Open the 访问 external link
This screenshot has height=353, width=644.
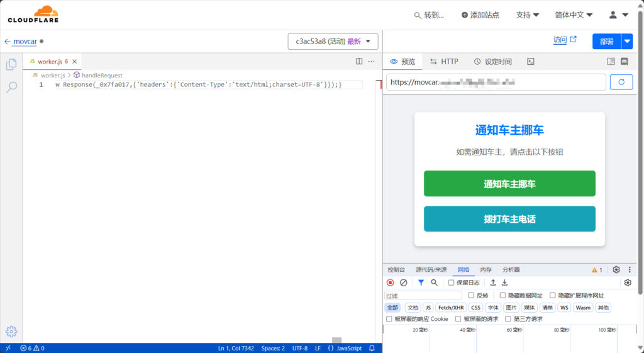click(565, 40)
